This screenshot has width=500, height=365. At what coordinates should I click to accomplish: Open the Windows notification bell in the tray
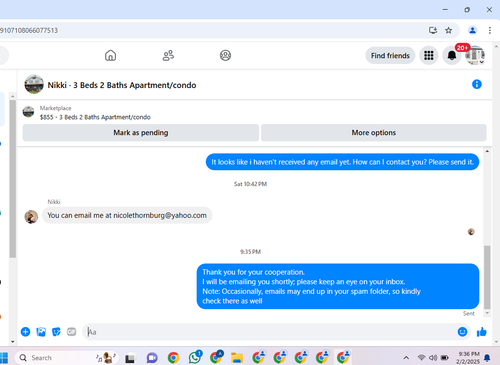pyautogui.click(x=487, y=358)
